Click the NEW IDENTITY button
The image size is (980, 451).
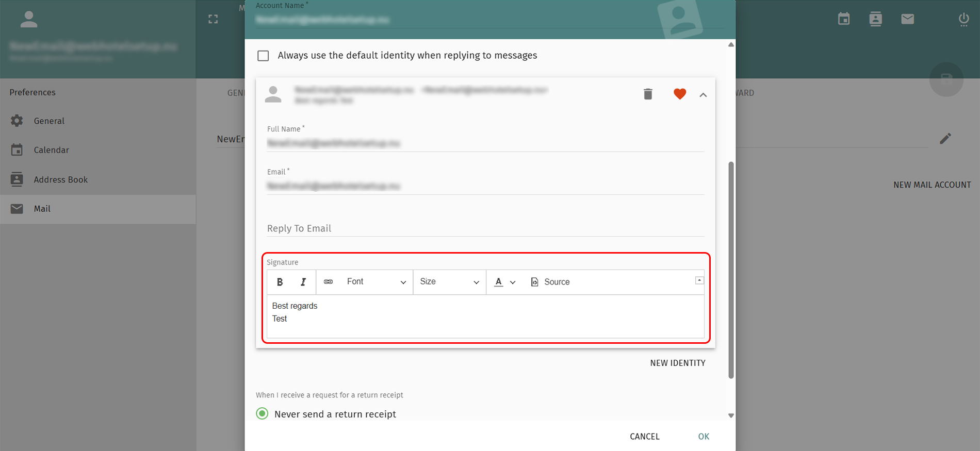coord(677,363)
